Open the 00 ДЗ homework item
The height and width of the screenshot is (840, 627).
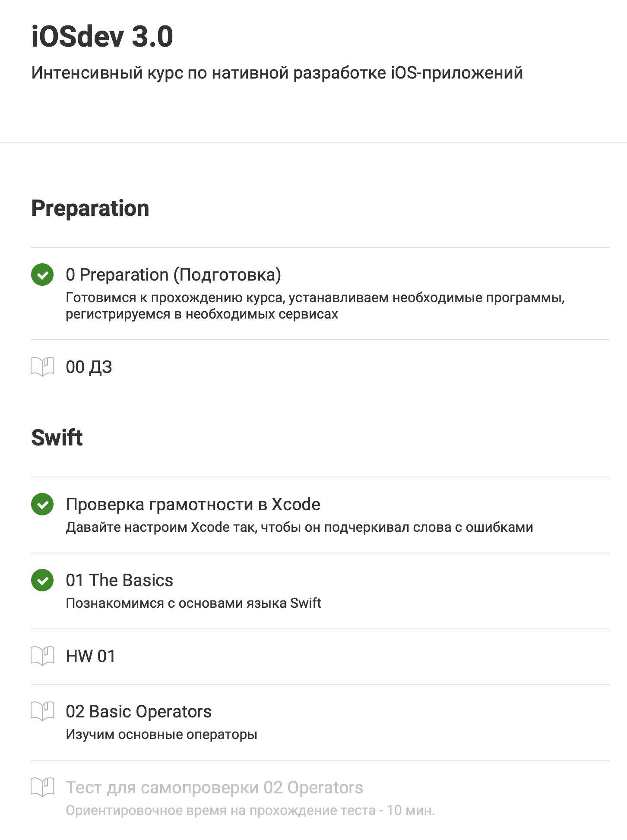click(89, 367)
